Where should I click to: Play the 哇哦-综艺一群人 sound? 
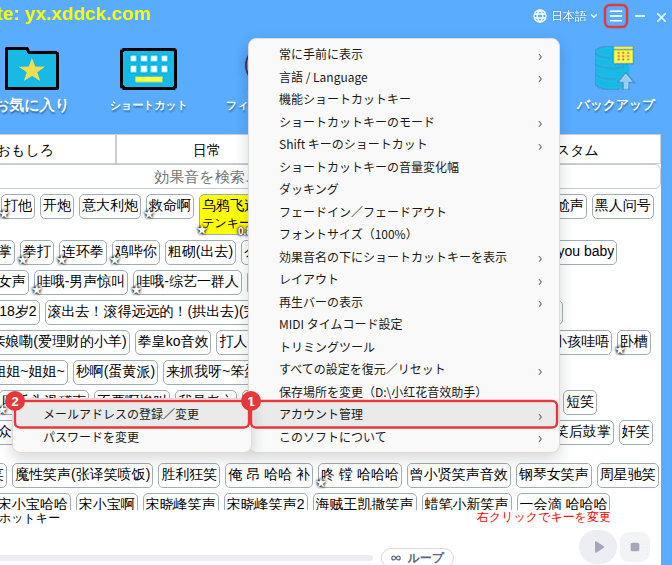pyautogui.click(x=187, y=282)
